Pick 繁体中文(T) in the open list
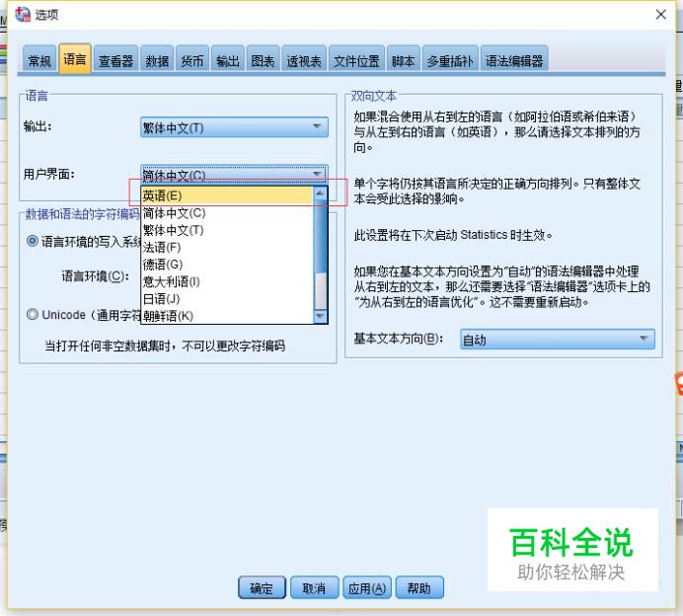This screenshot has width=683, height=616. 227,230
